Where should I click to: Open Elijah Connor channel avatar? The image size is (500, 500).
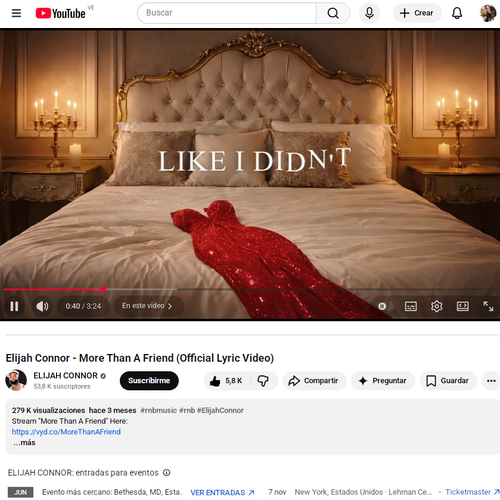click(16, 380)
